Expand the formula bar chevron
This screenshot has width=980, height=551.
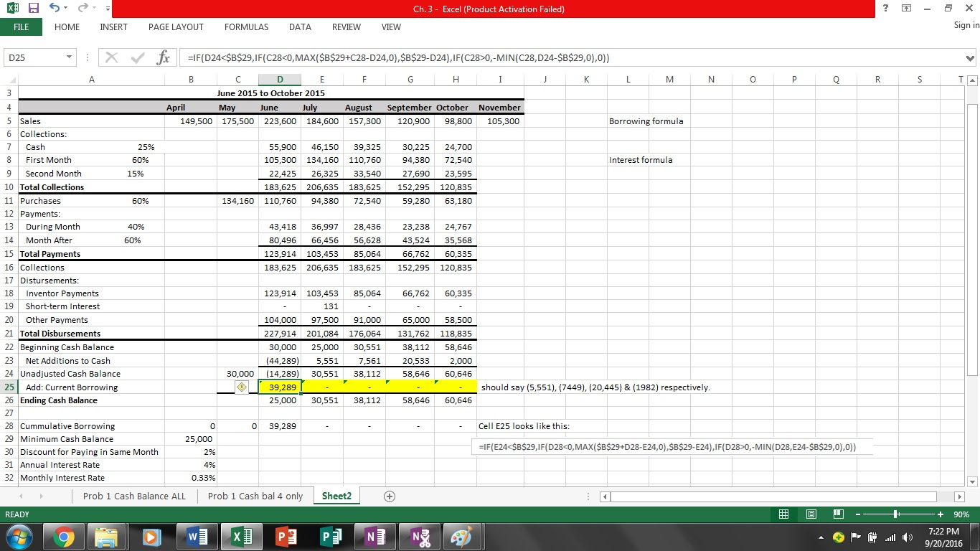(x=971, y=58)
